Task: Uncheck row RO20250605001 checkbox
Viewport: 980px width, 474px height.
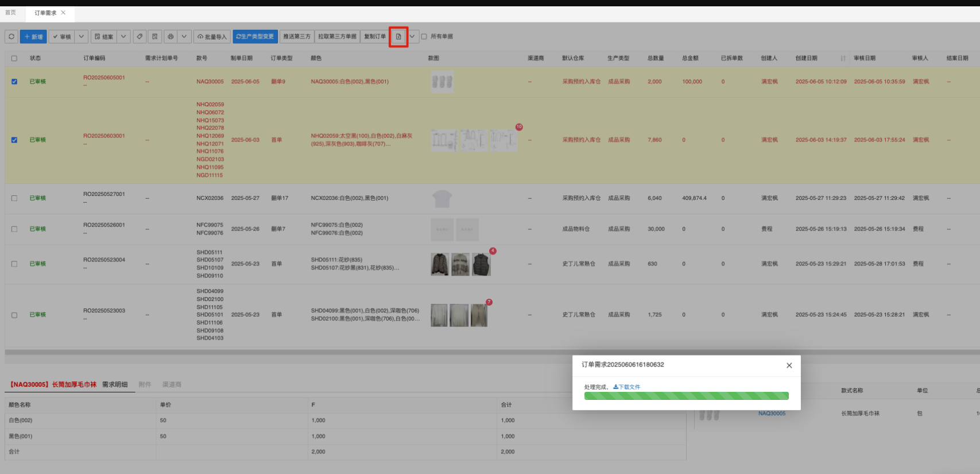Action: pyautogui.click(x=14, y=82)
